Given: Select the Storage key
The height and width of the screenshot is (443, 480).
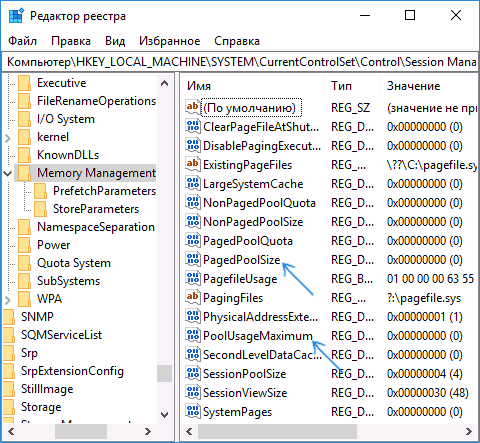Looking at the screenshot, I should (41, 407).
